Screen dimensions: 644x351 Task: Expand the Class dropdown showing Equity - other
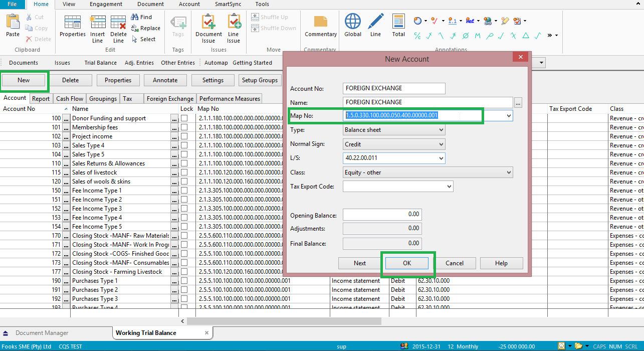(x=509, y=172)
